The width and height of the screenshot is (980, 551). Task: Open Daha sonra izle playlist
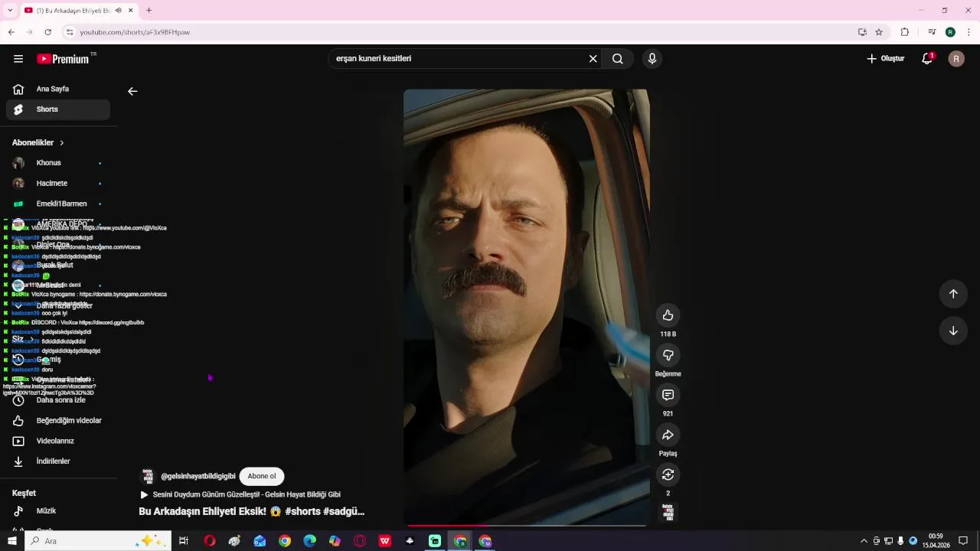click(x=58, y=400)
